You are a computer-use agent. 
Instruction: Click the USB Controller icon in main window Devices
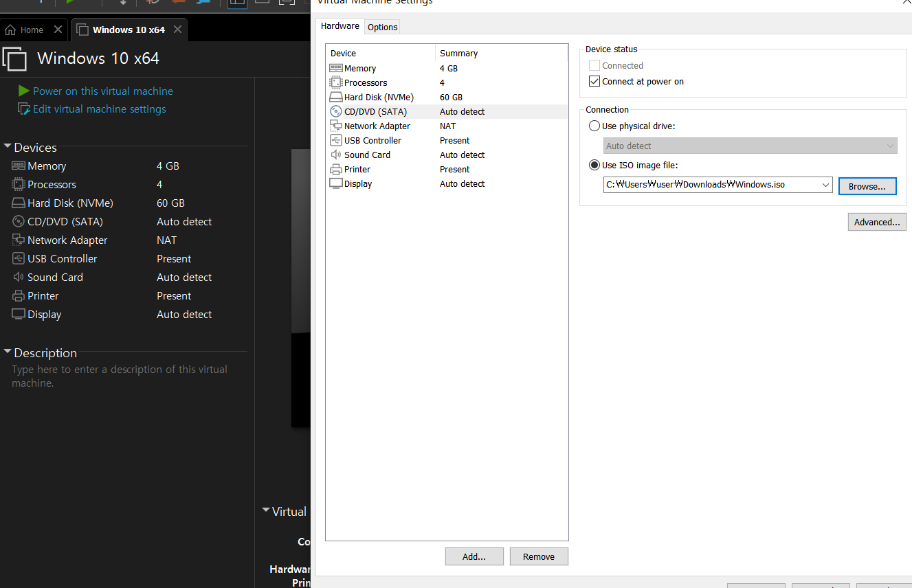[19, 258]
